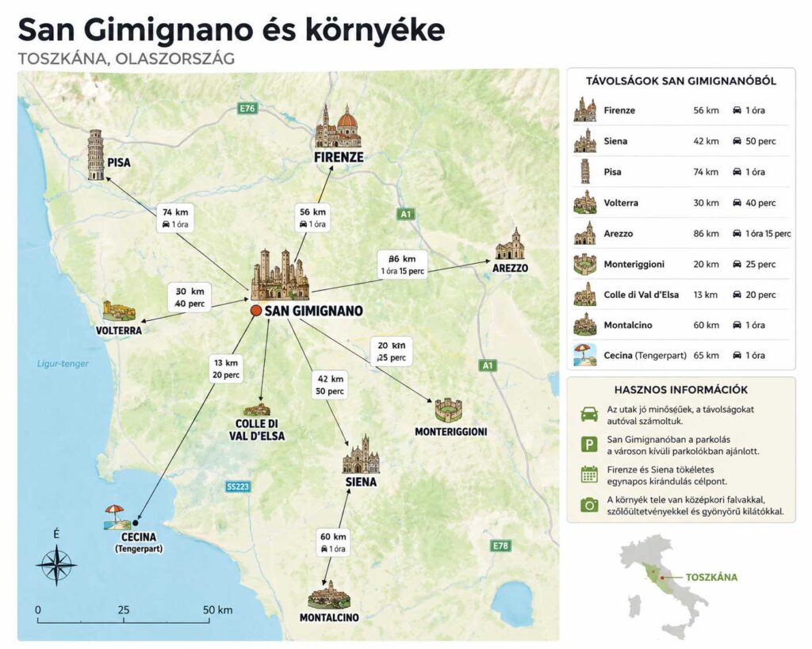Click the 56 km distance label toward Firenze
Viewport: 812px width, 649px height.
(x=312, y=218)
